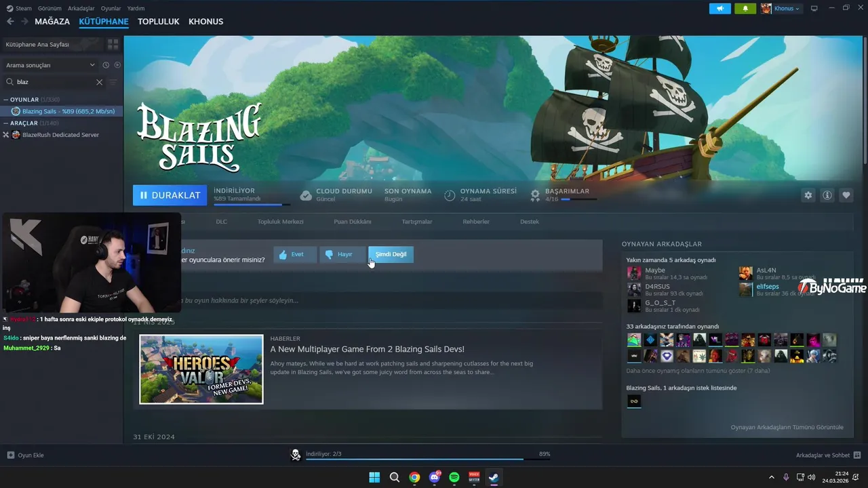
Task: Open the Oyunlar menu
Action: pyautogui.click(x=111, y=8)
